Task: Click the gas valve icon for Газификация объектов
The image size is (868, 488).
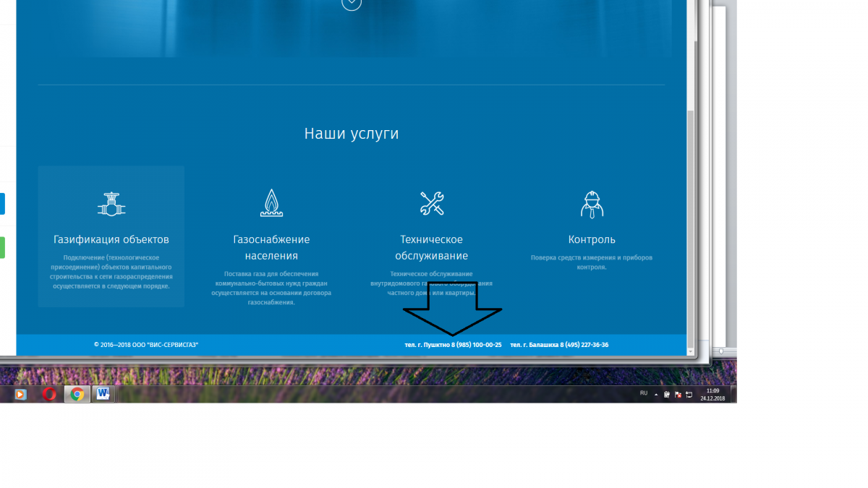Action: pyautogui.click(x=111, y=204)
